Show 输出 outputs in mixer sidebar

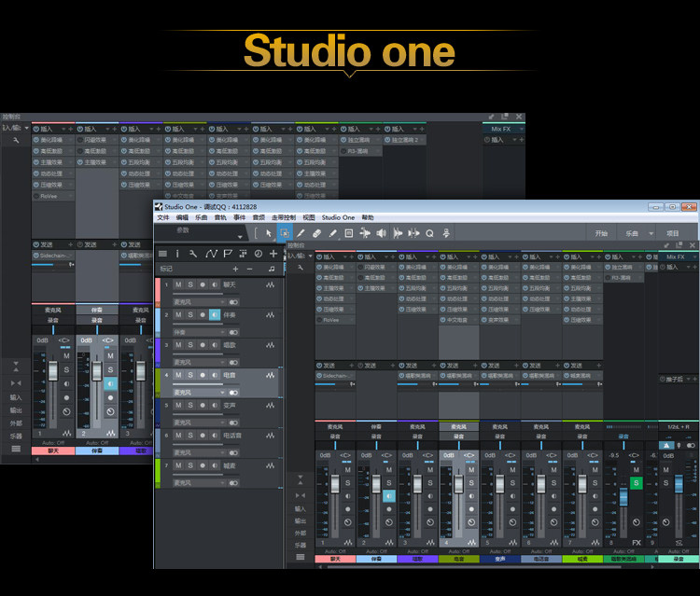point(301,521)
